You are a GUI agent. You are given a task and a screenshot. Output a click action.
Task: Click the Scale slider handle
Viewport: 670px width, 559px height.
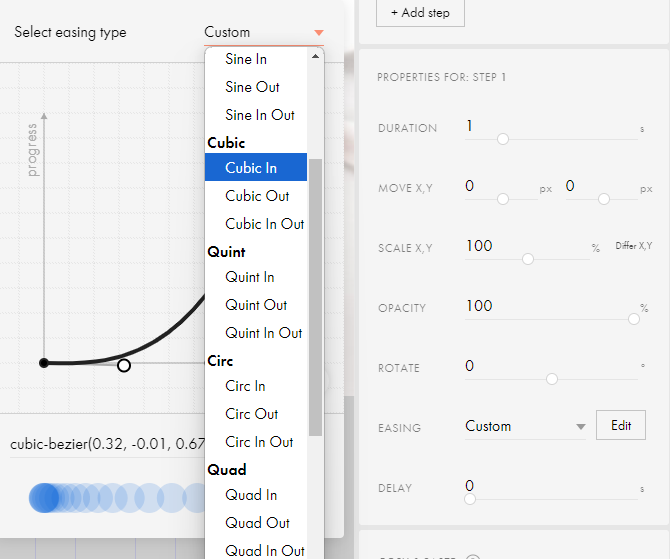click(528, 259)
